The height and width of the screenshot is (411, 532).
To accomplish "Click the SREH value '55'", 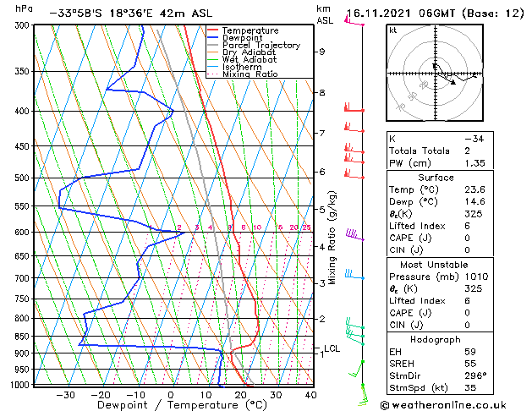I will point(470,364).
